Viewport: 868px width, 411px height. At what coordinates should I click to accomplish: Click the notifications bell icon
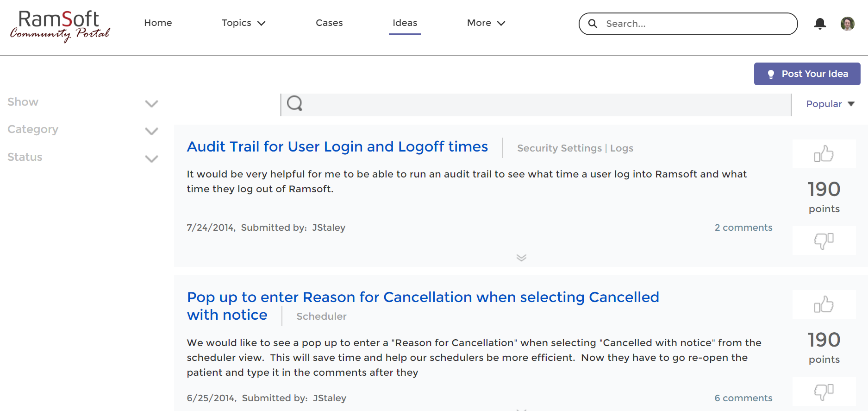[x=820, y=24]
